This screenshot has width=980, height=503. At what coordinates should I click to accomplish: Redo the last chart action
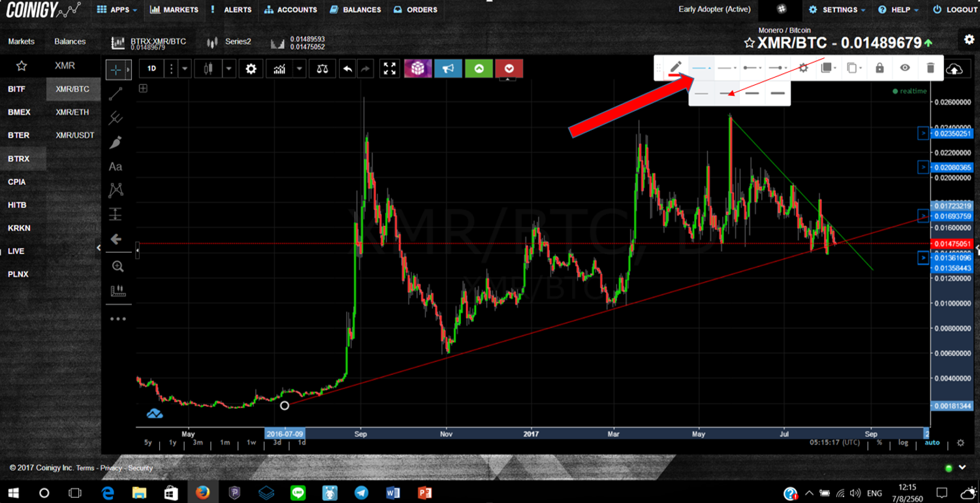(366, 69)
